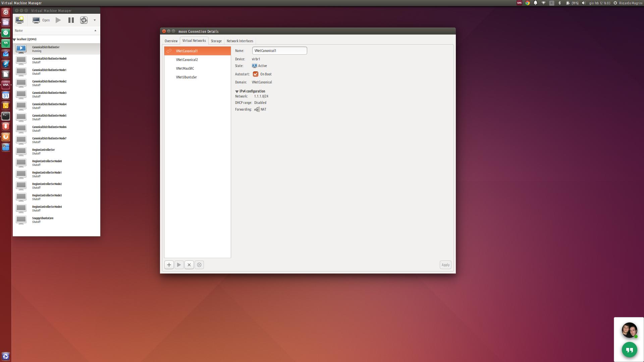This screenshot has width=644, height=362.
Task: Open battery indicator showing 99%
Action: pyautogui.click(x=572, y=3)
